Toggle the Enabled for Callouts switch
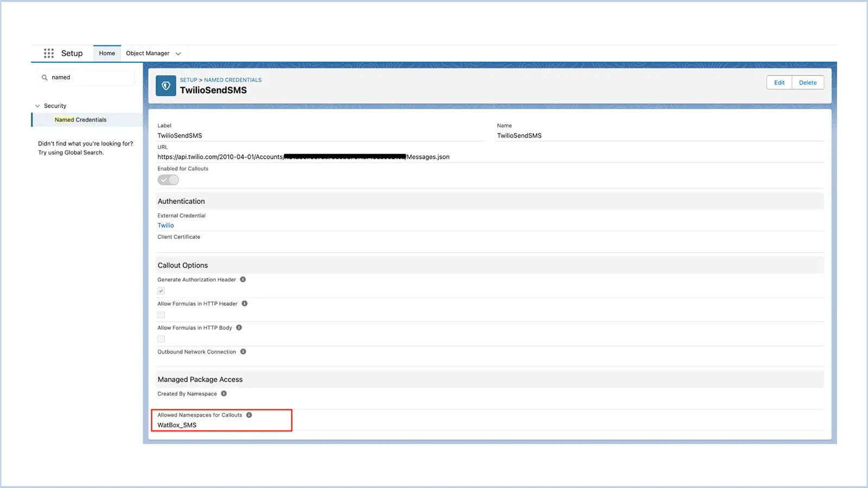Image resolution: width=868 pixels, height=488 pixels. [x=168, y=180]
